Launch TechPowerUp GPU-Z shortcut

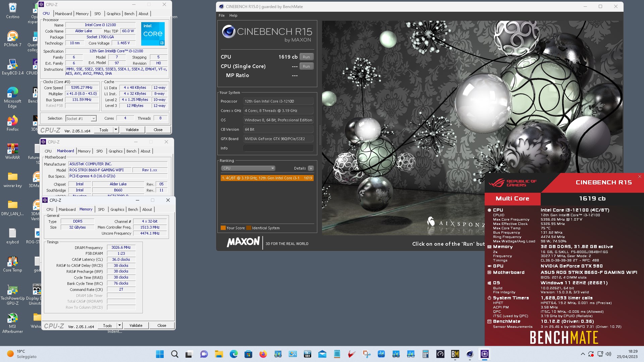pyautogui.click(x=12, y=295)
